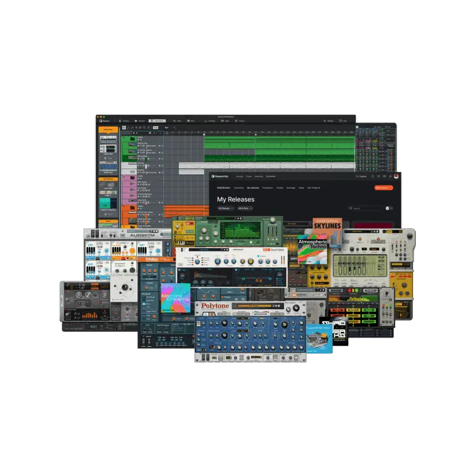
Task: Click the search icon in ReasonHub header
Action: point(372,176)
